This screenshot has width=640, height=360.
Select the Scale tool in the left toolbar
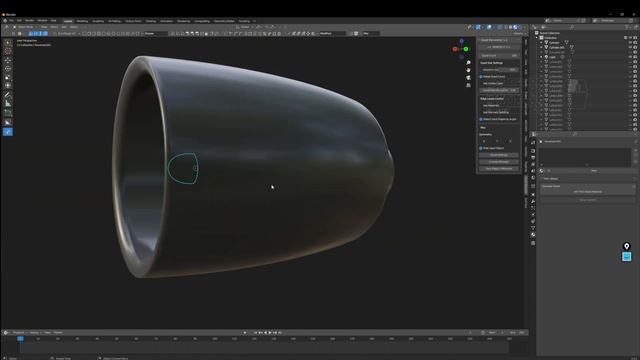[8, 78]
